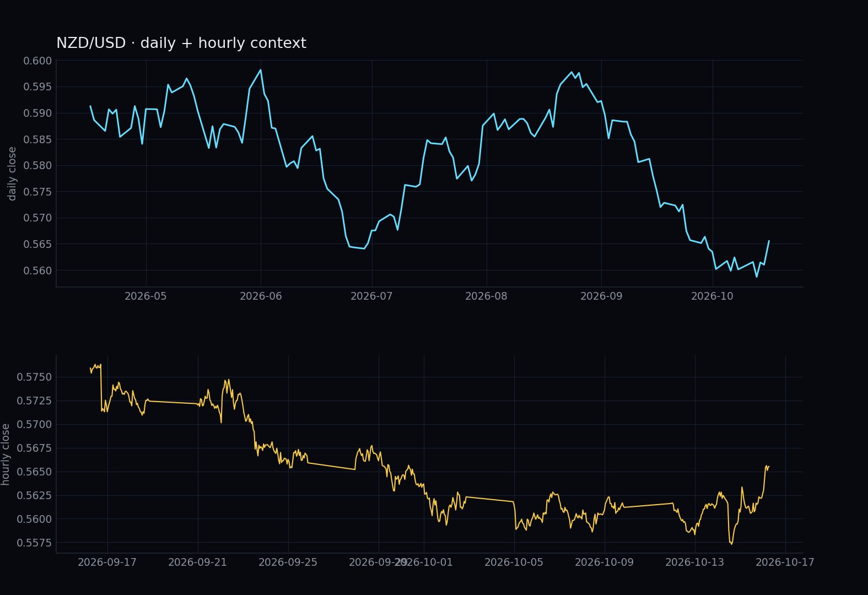Select the 0.600 tick on the daily axis

pyautogui.click(x=37, y=61)
